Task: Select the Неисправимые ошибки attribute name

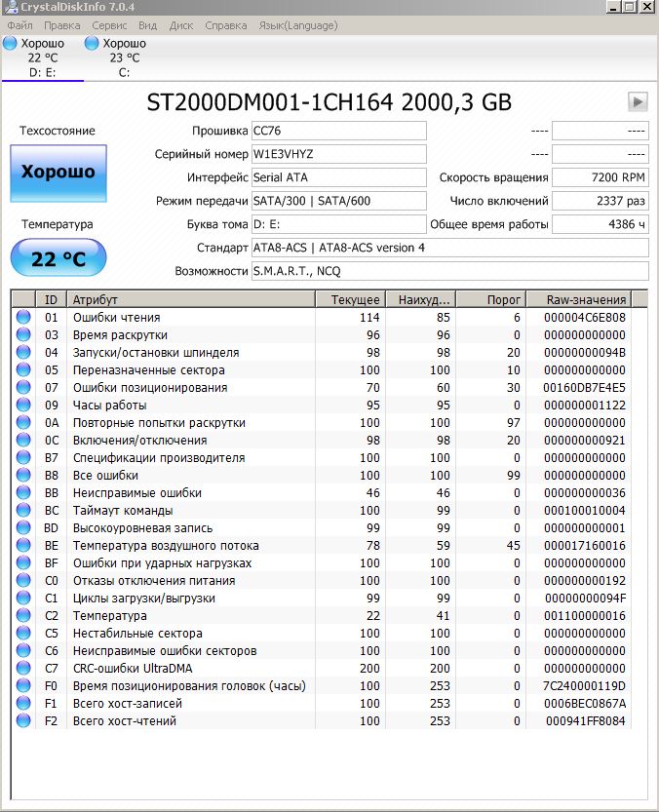Action: 137,493
